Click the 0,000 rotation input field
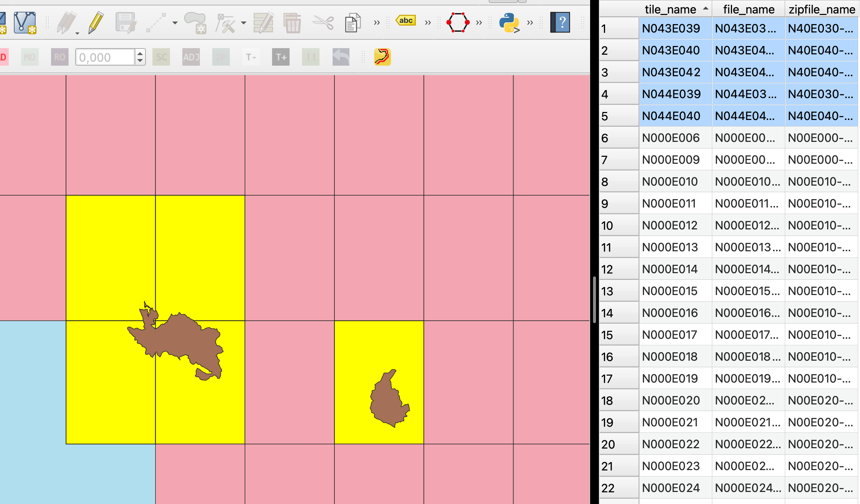Viewport: 860px width, 504px height. click(105, 57)
